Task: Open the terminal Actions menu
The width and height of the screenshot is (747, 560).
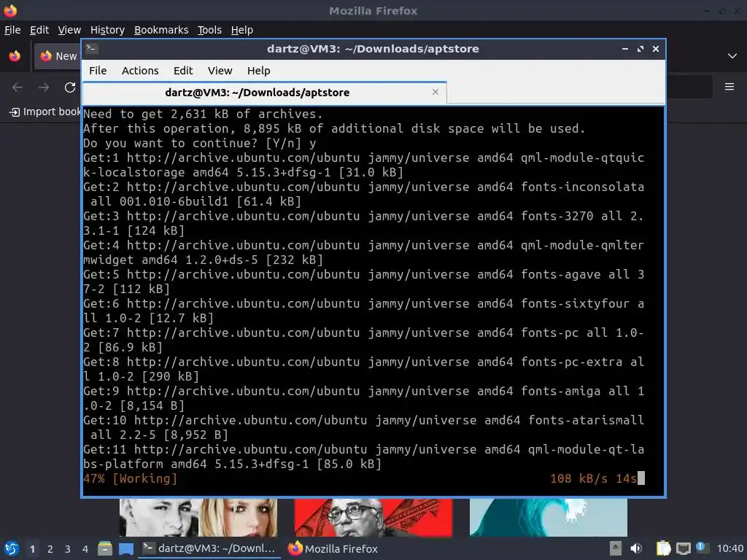Action: tap(140, 71)
